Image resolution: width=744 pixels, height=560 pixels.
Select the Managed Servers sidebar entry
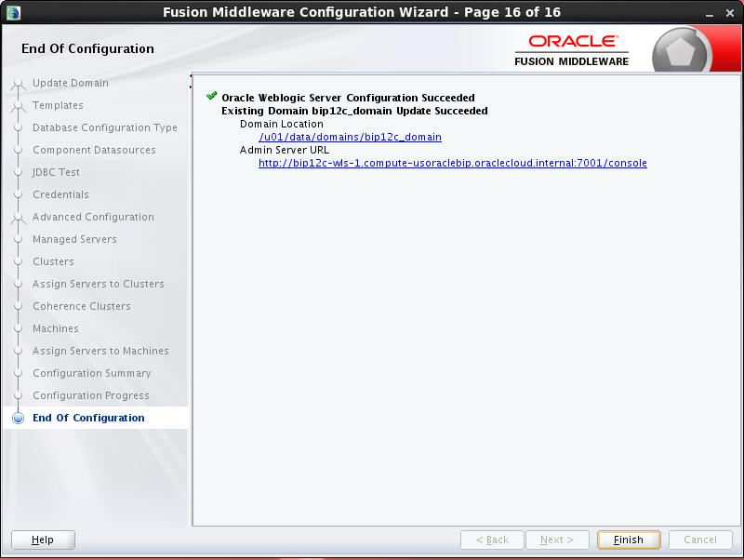(73, 239)
